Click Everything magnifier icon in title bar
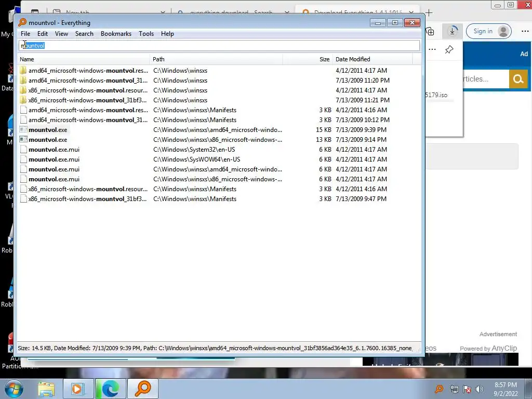This screenshot has height=399, width=532. (x=22, y=22)
